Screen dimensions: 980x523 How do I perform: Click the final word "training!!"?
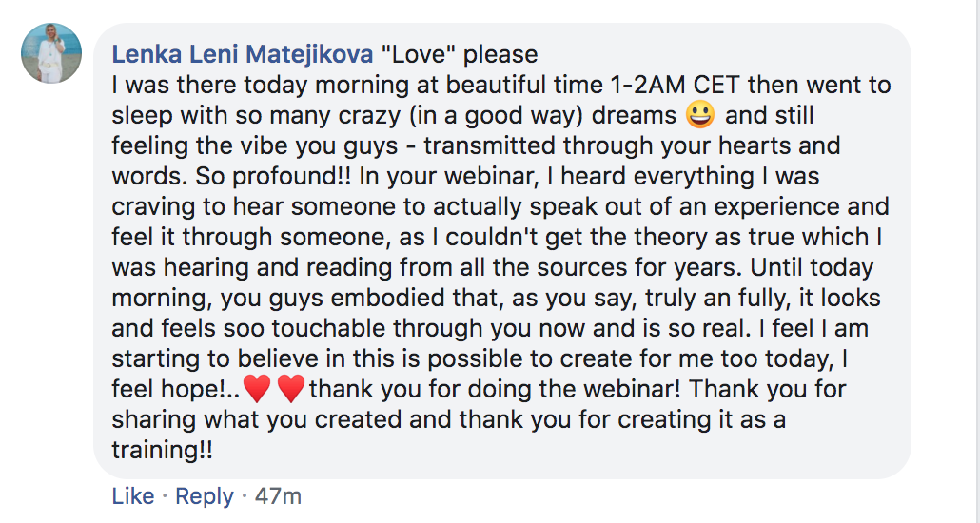tap(163, 451)
